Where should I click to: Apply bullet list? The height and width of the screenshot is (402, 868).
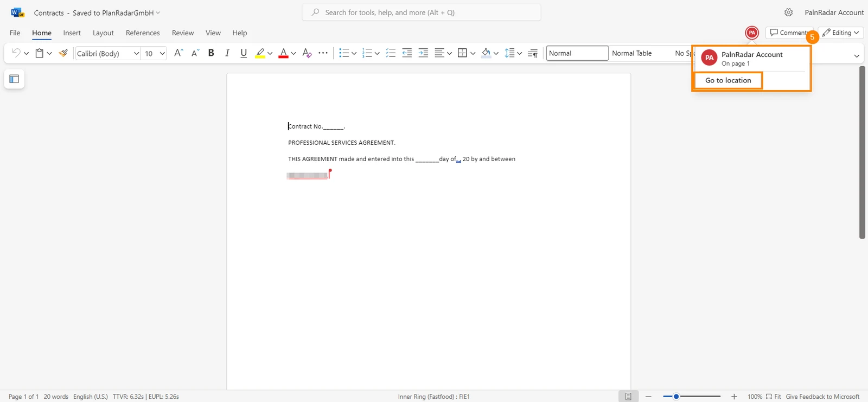point(344,53)
